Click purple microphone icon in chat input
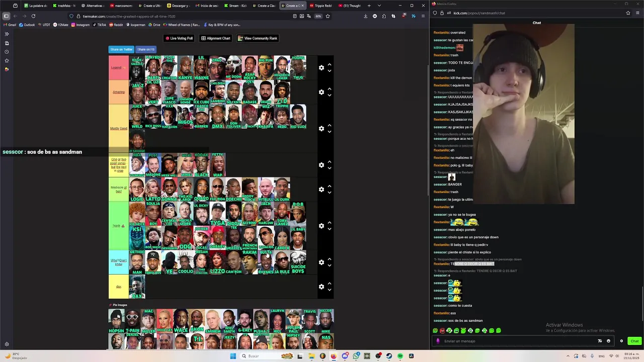 (x=438, y=341)
